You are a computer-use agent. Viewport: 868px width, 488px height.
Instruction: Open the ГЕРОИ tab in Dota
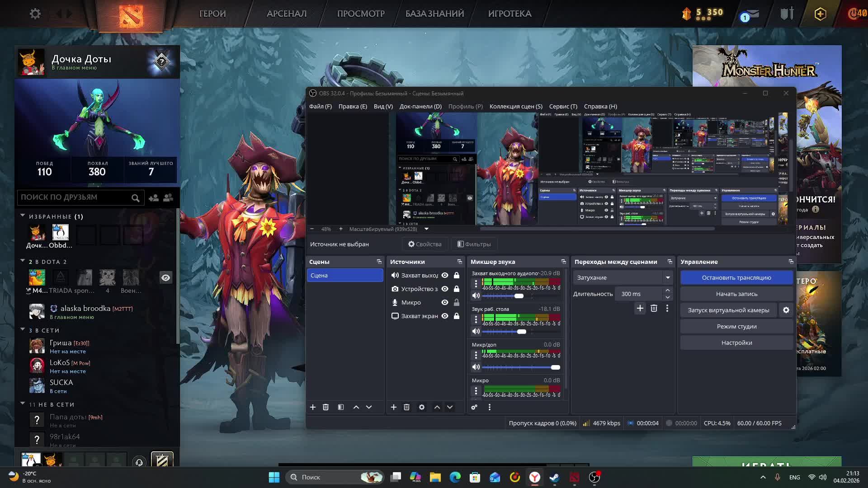tap(212, 14)
